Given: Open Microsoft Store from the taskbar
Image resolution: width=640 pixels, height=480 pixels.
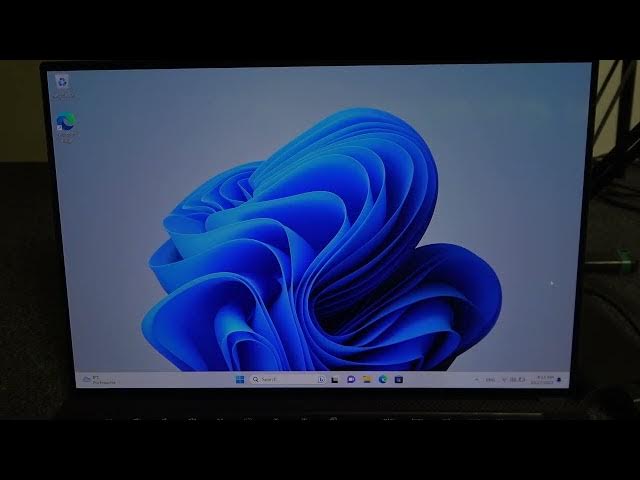Looking at the screenshot, I should point(399,380).
